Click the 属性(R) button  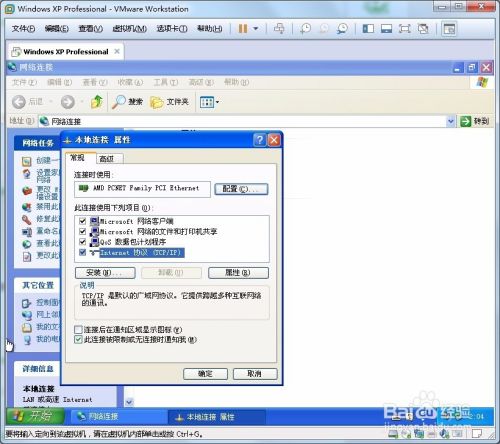tap(238, 273)
